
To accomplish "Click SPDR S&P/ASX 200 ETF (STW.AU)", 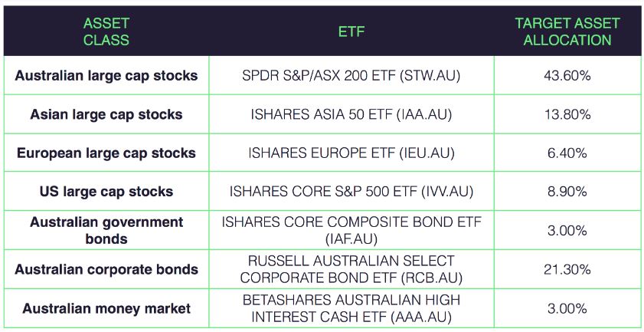I will tap(351, 76).
